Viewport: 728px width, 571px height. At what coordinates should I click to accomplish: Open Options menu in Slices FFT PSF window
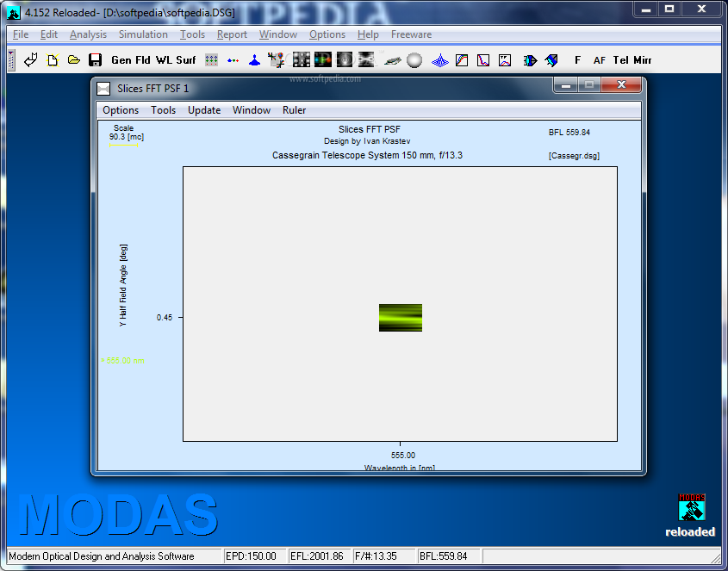pyautogui.click(x=121, y=110)
